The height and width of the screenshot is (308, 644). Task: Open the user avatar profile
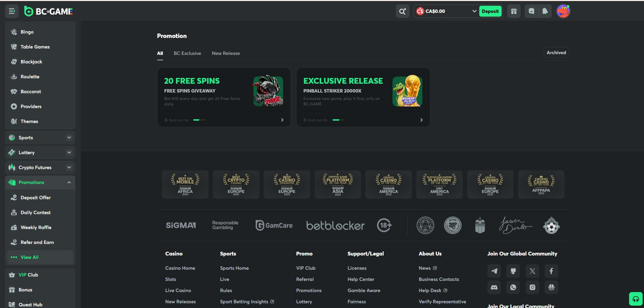(x=563, y=11)
